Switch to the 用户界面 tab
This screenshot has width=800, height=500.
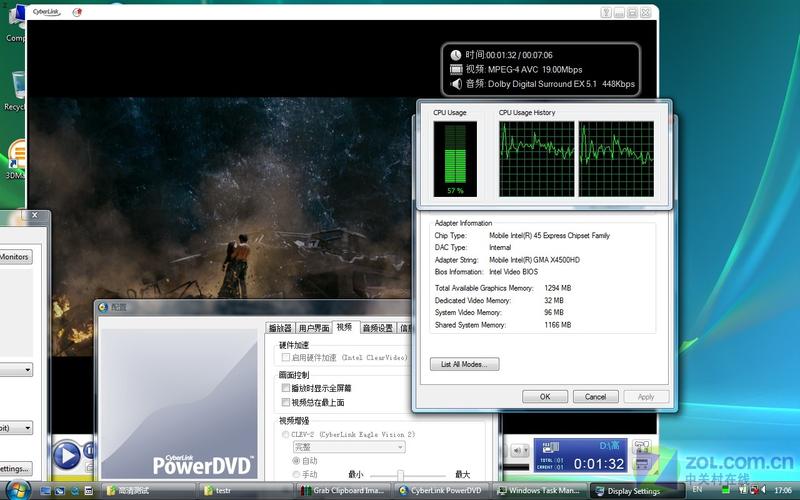tap(314, 328)
